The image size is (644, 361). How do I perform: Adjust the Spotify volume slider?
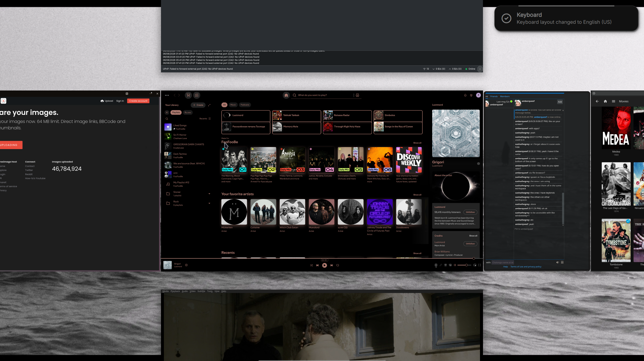pos(464,265)
